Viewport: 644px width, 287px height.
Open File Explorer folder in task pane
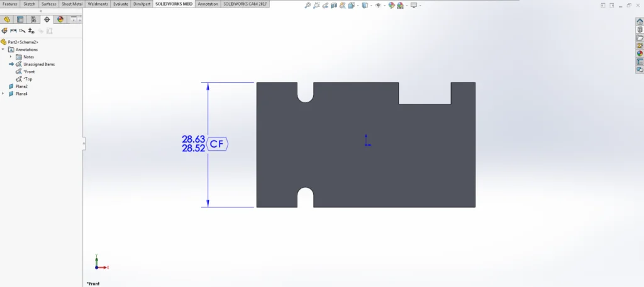pyautogui.click(x=640, y=38)
